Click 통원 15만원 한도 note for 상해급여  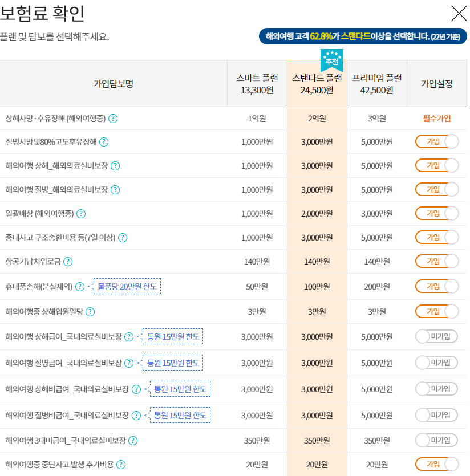[173, 336]
